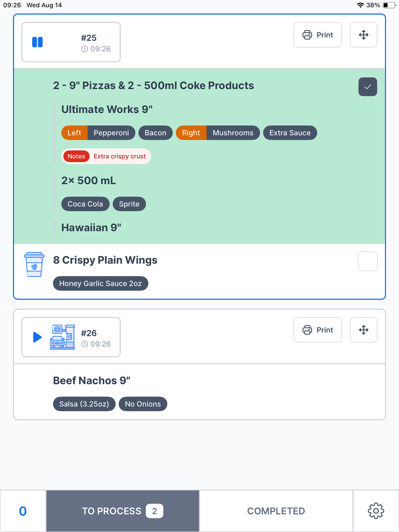
Task: Tap the Beef Nachos 9" item title
Action: pos(91,381)
